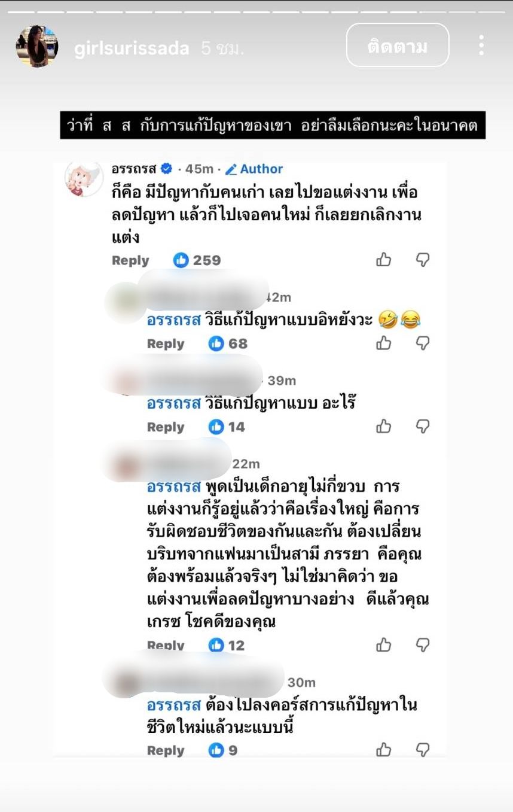Viewport: 513px width, 812px height.
Task: Thumbs down the comment with 9 likes
Action: [x=423, y=749]
